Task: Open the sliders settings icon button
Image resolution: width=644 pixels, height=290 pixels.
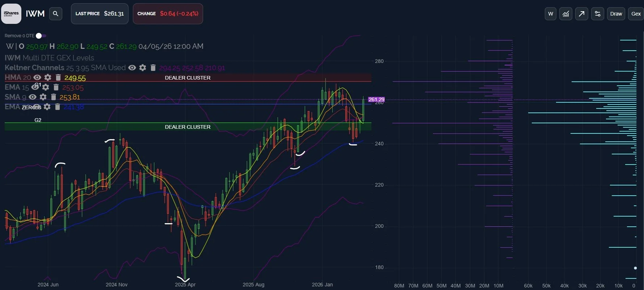Action: (597, 14)
